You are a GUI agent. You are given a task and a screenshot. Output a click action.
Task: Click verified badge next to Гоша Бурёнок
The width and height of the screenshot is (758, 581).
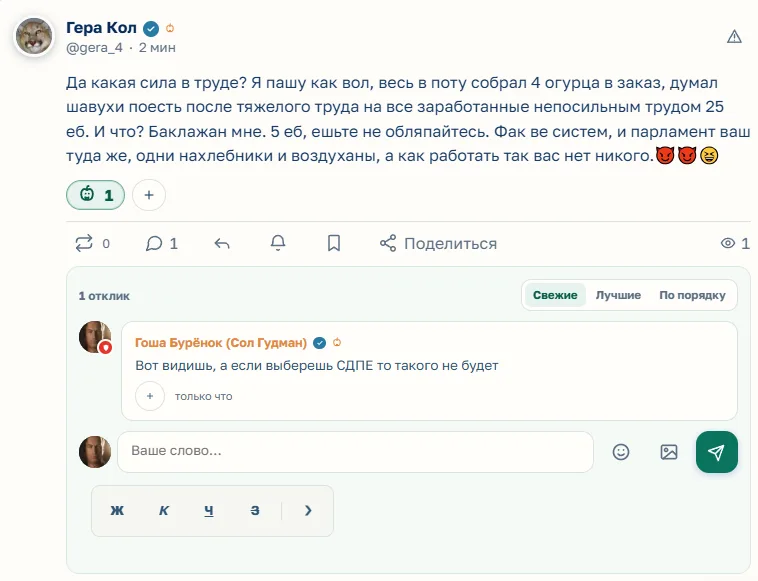point(320,343)
